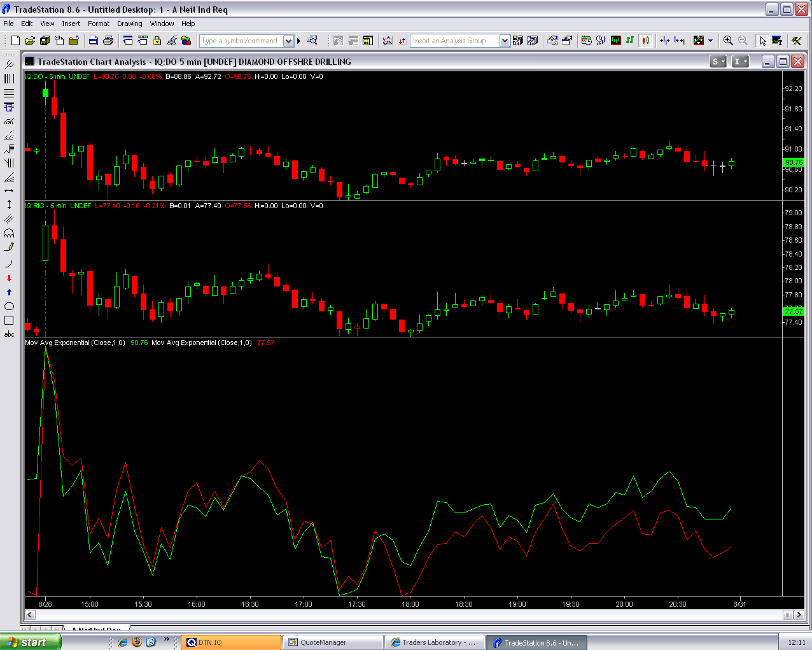Click the green 77.57 price marker
Screen dimensions: 812x650
click(x=794, y=311)
